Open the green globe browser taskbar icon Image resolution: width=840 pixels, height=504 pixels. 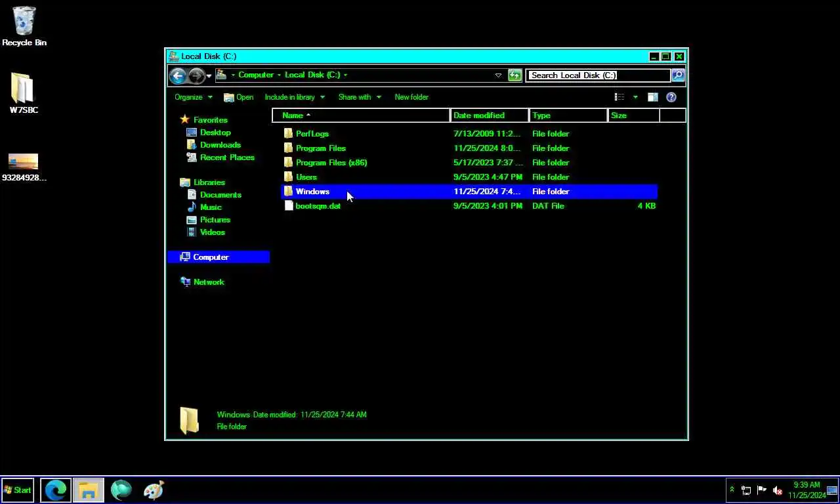pos(121,490)
